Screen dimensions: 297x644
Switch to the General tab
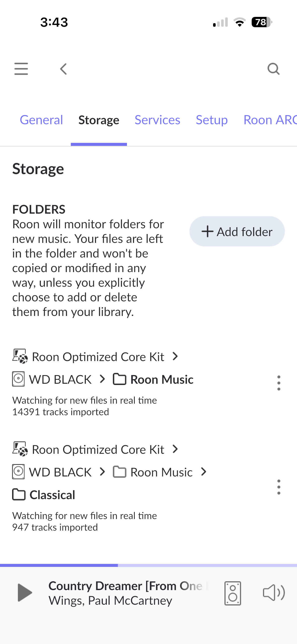tap(41, 120)
